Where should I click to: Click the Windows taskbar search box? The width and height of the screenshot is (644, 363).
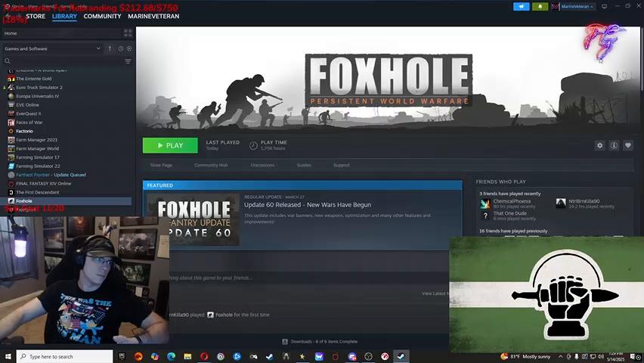tap(64, 356)
